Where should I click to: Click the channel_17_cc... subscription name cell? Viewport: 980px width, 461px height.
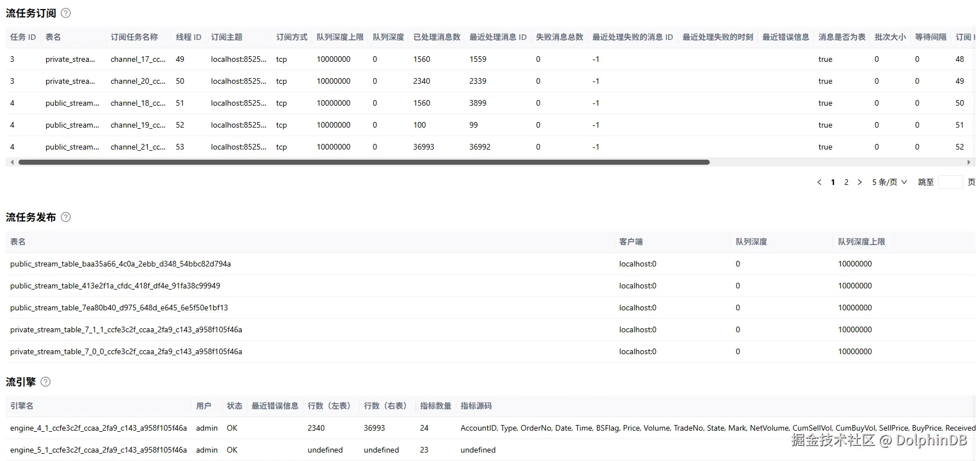[x=138, y=59]
